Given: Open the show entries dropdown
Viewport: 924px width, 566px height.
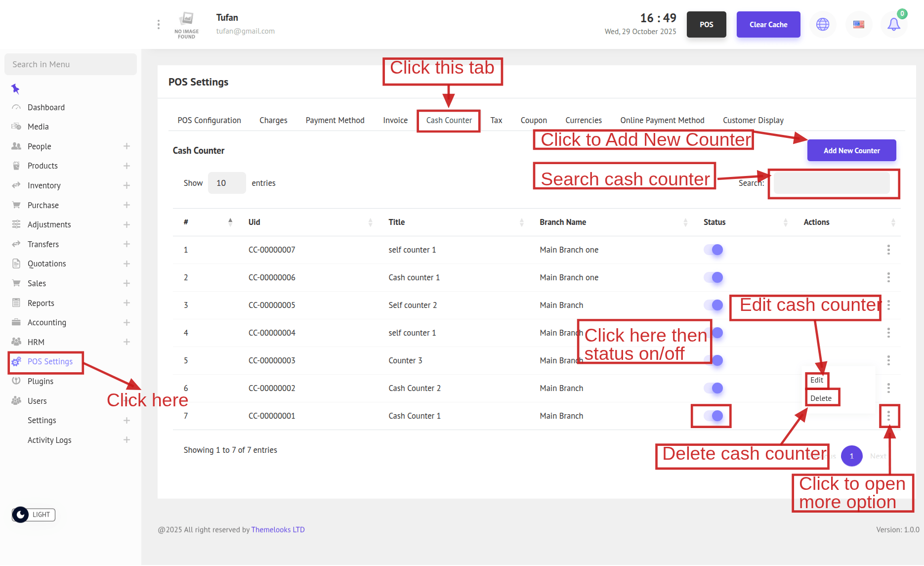Looking at the screenshot, I should pyautogui.click(x=226, y=183).
